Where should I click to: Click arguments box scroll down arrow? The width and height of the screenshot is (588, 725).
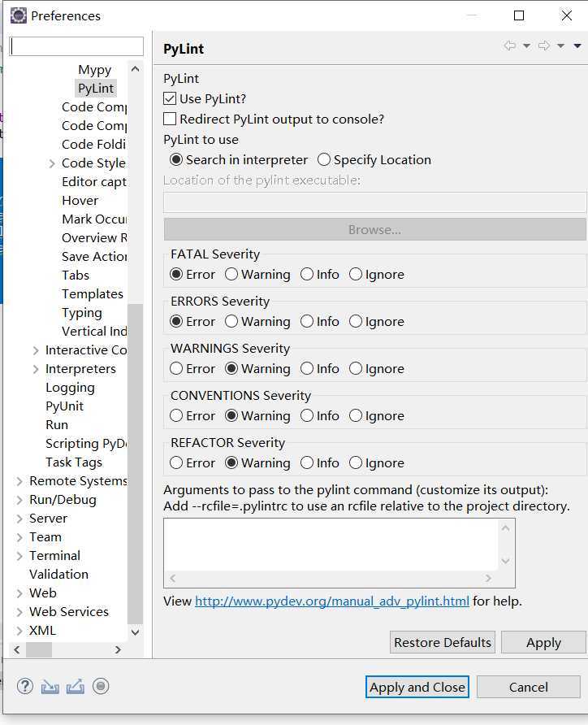(x=505, y=561)
